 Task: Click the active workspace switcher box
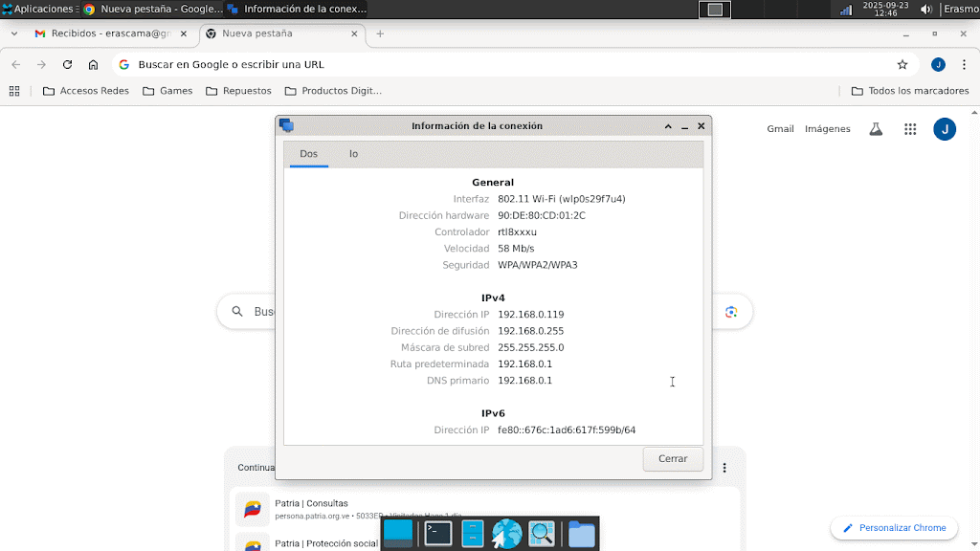coord(714,10)
